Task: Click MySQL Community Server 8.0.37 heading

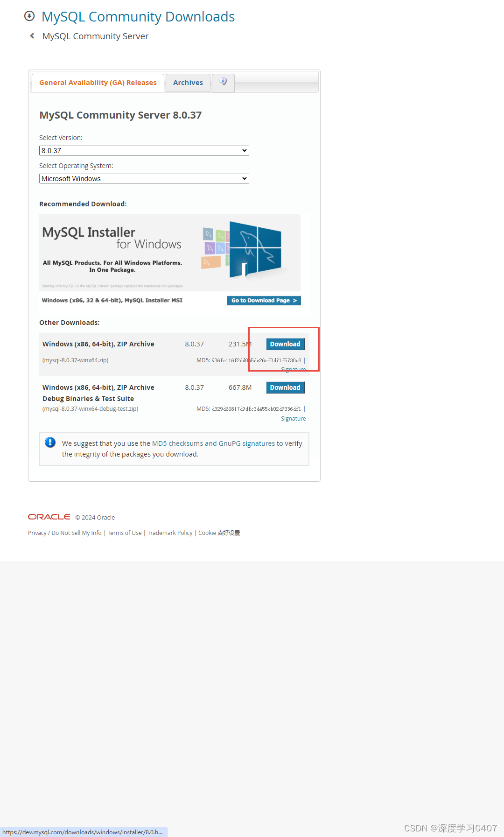Action: point(120,115)
